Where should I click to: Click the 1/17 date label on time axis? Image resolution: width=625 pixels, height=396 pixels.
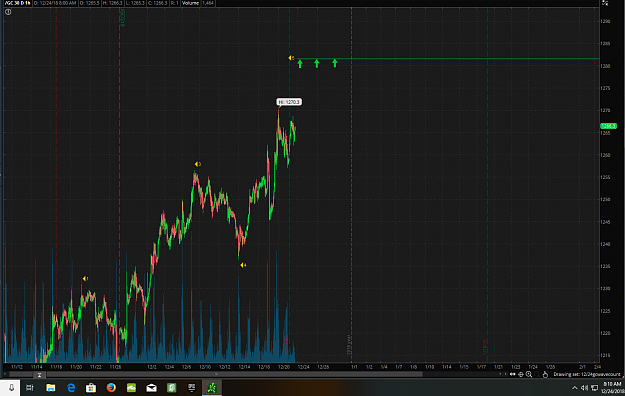[x=481, y=367]
